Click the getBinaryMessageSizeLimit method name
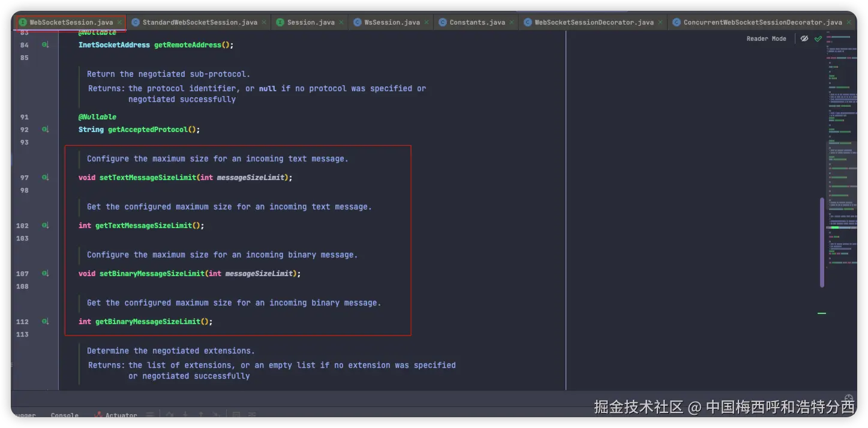 click(148, 322)
